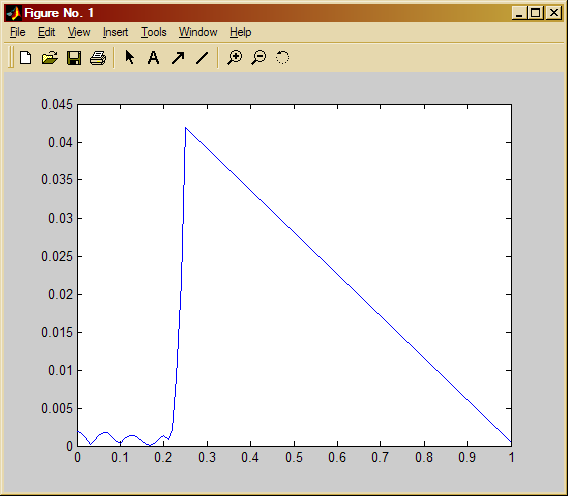Open the Help menu
The height and width of the screenshot is (496, 568).
click(x=241, y=32)
